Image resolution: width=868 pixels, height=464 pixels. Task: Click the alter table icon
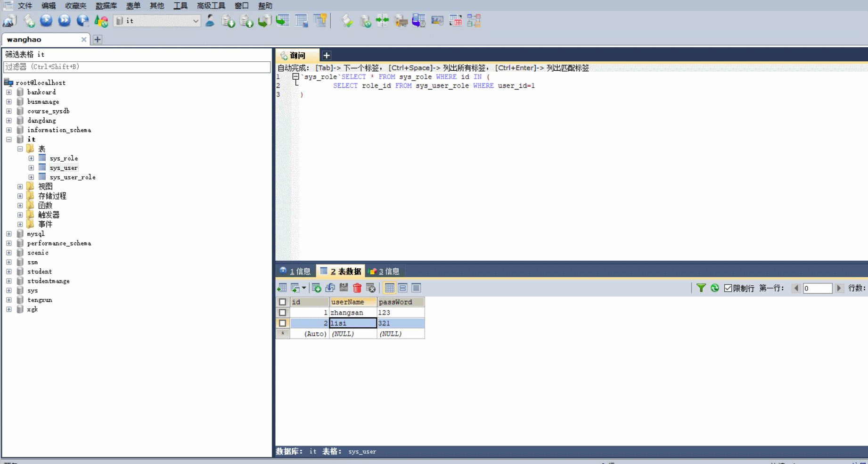pyautogui.click(x=301, y=21)
